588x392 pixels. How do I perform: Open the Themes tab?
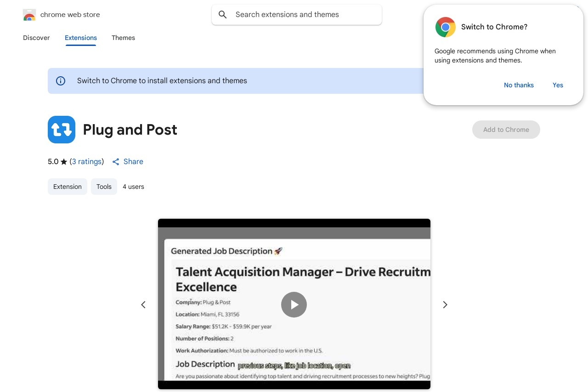pyautogui.click(x=123, y=38)
